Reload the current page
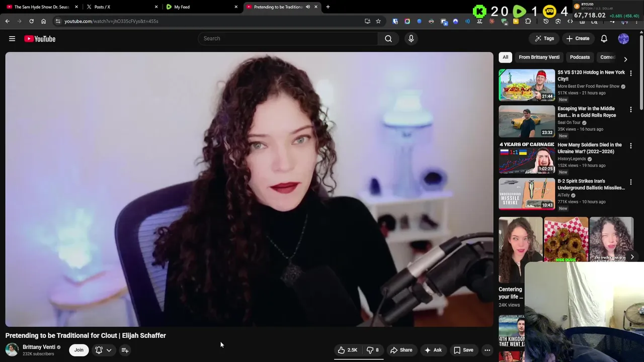 click(31, 21)
